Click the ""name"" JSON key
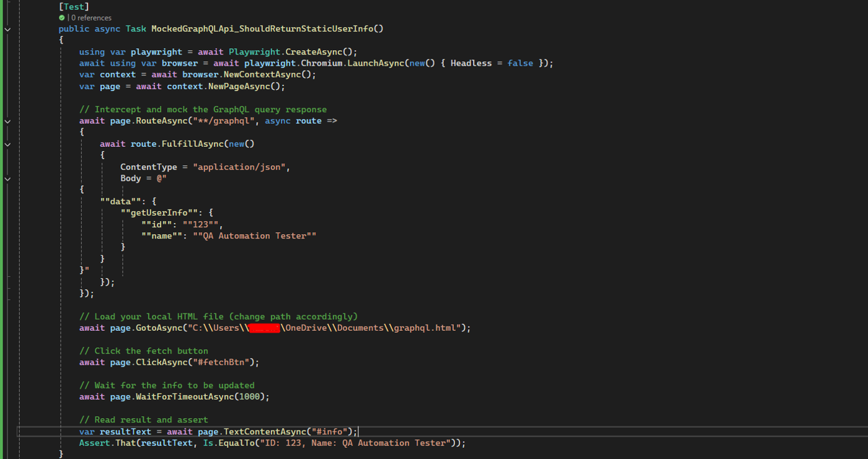The height and width of the screenshot is (459, 868). click(x=162, y=236)
